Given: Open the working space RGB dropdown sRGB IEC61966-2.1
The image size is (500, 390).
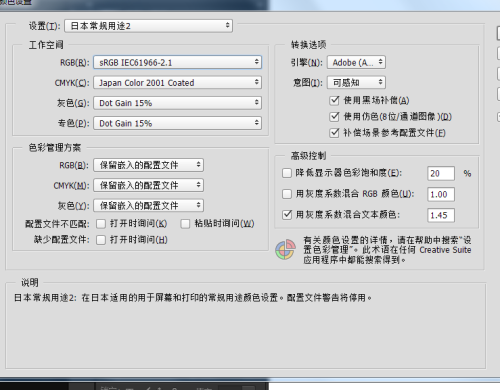Looking at the screenshot, I should (x=177, y=62).
